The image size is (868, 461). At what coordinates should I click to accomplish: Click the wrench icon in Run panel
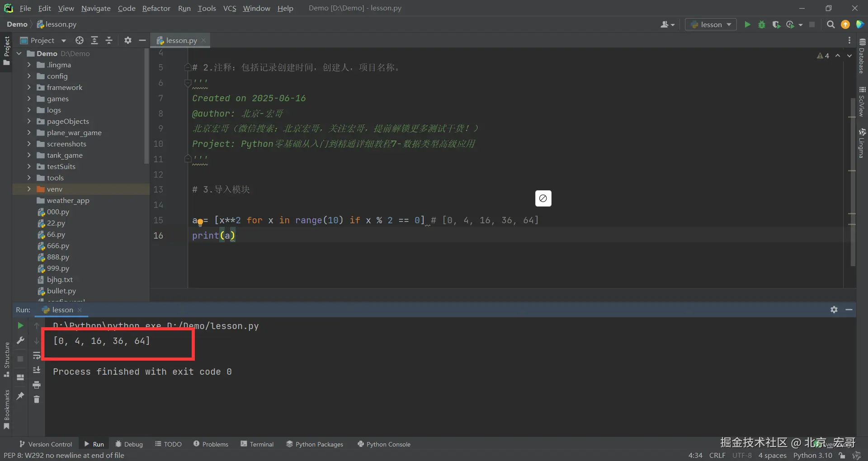click(x=20, y=340)
